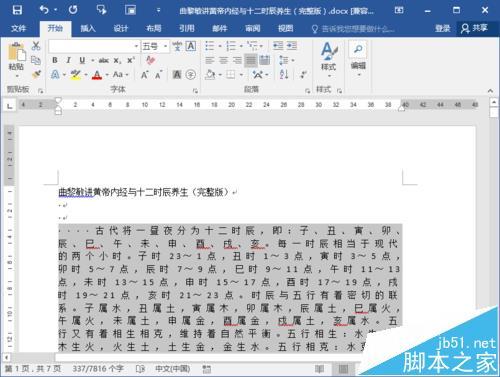The image size is (500, 377).
Task: Click the phonetic guide icon
Action: 177,46
